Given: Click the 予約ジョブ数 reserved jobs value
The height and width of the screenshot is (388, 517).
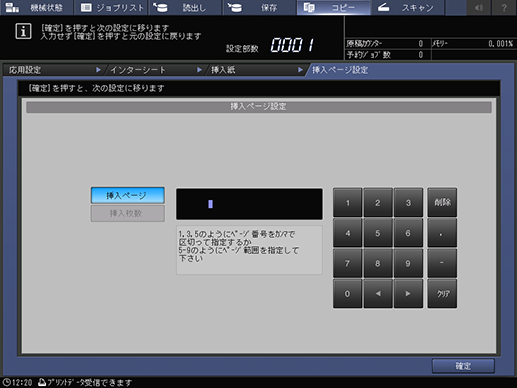Looking at the screenshot, I should [x=421, y=55].
